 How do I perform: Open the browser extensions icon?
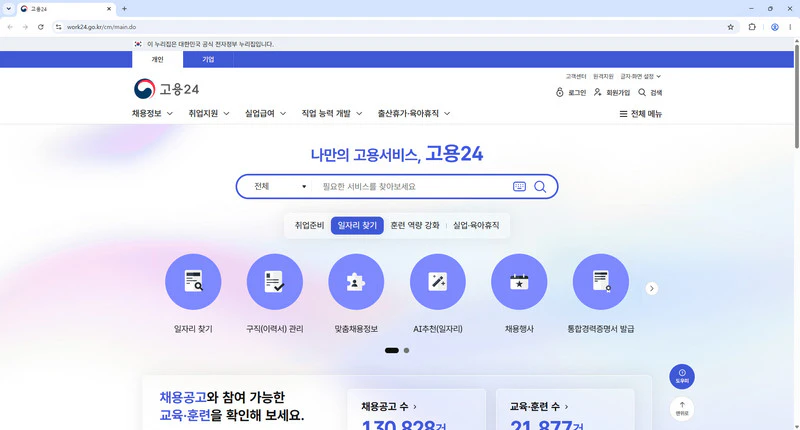point(752,27)
